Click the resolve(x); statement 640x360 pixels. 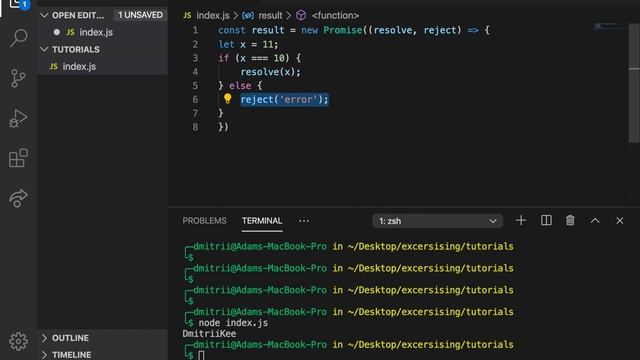[x=270, y=72]
